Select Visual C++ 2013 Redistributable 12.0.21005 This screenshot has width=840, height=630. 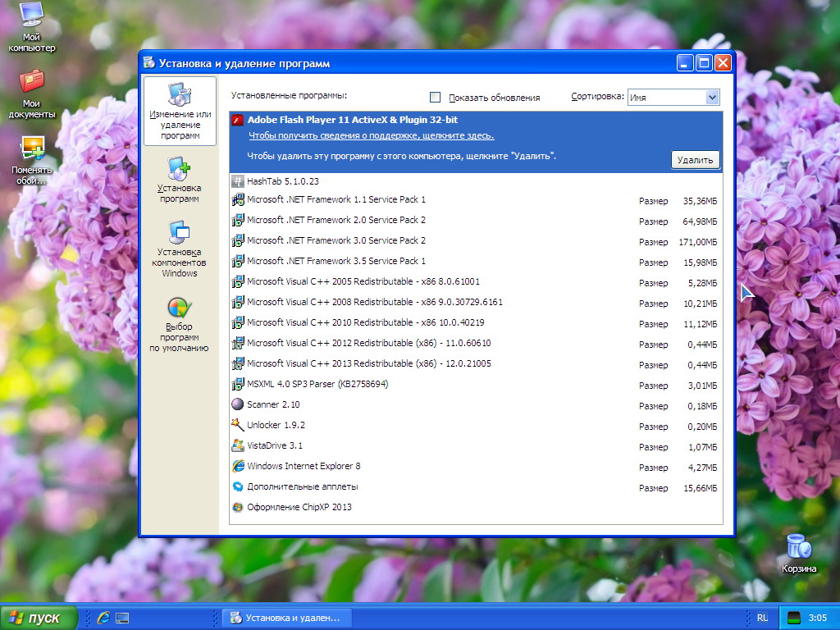click(477, 363)
